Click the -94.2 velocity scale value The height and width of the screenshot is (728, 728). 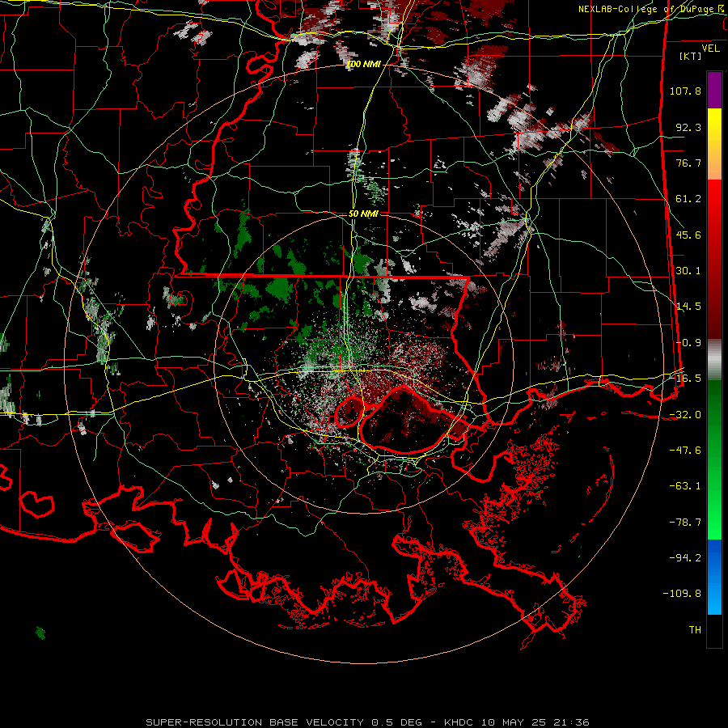click(685, 558)
